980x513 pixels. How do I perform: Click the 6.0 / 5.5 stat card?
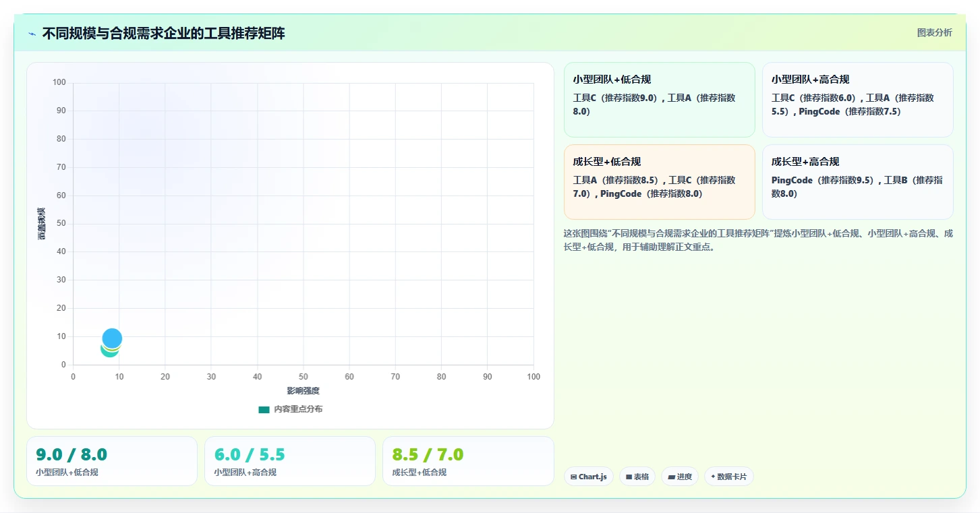click(x=290, y=461)
